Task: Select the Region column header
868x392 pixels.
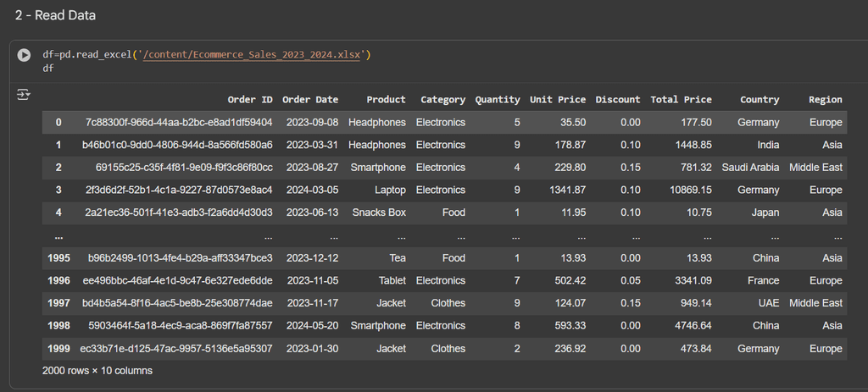Action: pyautogui.click(x=825, y=100)
